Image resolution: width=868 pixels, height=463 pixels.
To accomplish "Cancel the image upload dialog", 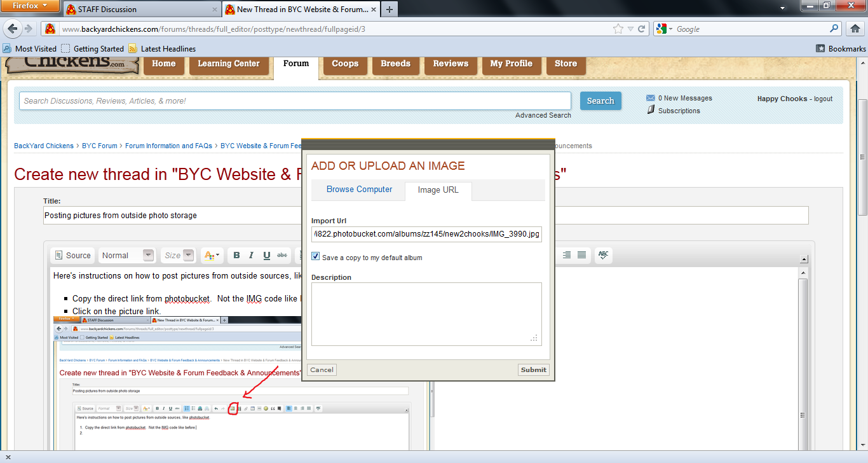I will tap(322, 370).
